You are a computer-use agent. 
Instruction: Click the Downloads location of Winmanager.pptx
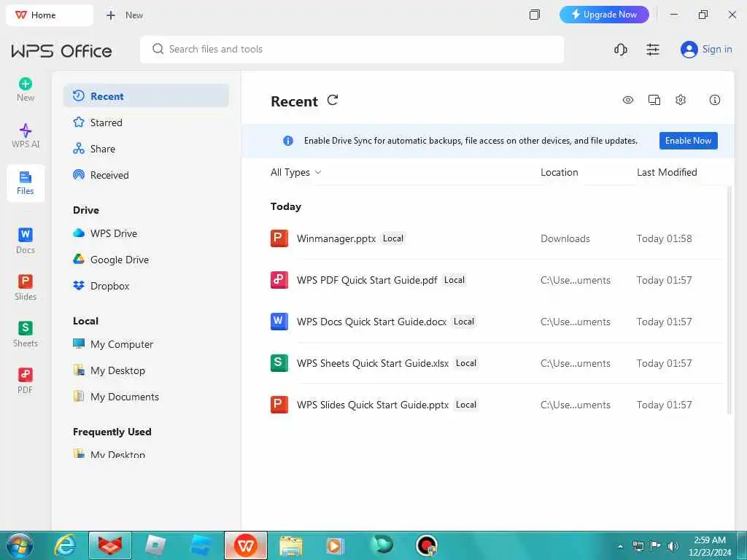(565, 238)
